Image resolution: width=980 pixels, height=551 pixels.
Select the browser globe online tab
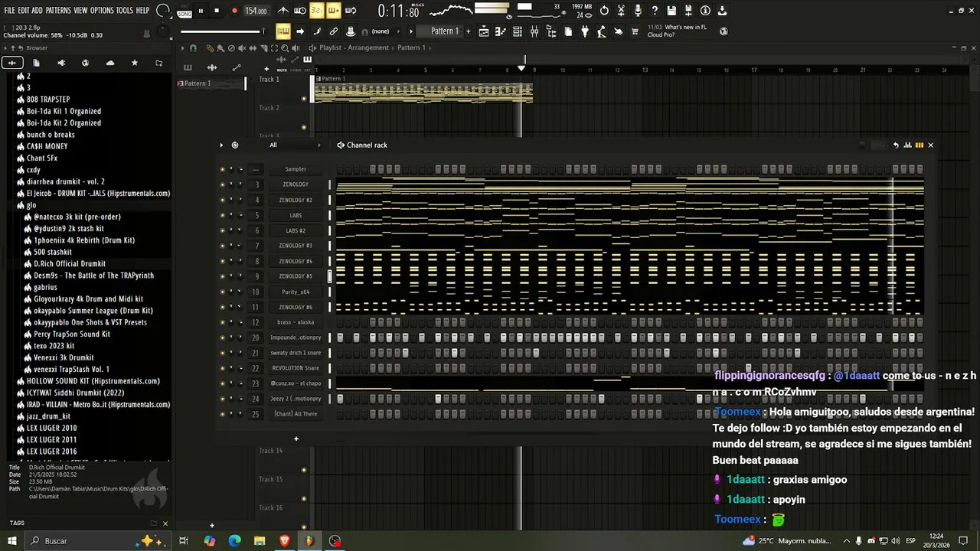[85, 63]
